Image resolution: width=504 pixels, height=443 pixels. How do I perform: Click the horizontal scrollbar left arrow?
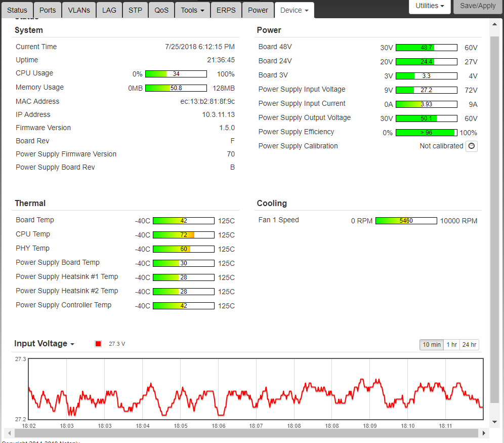click(x=9, y=433)
